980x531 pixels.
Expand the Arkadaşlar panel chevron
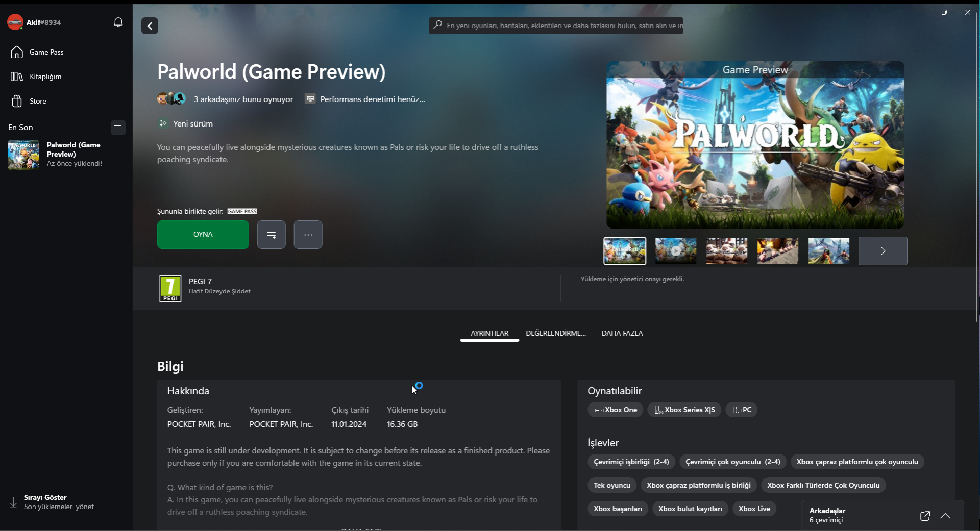945,516
